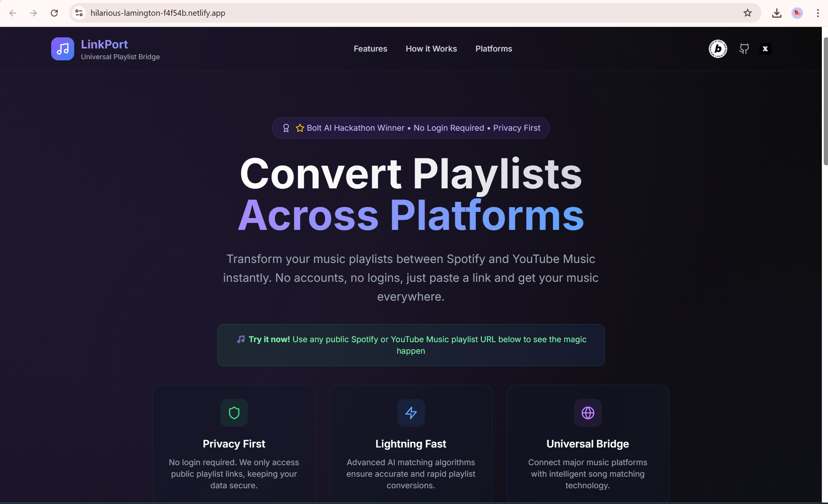Click the LinkPort music note logo
Screen dimensions: 828x504
[62, 49]
